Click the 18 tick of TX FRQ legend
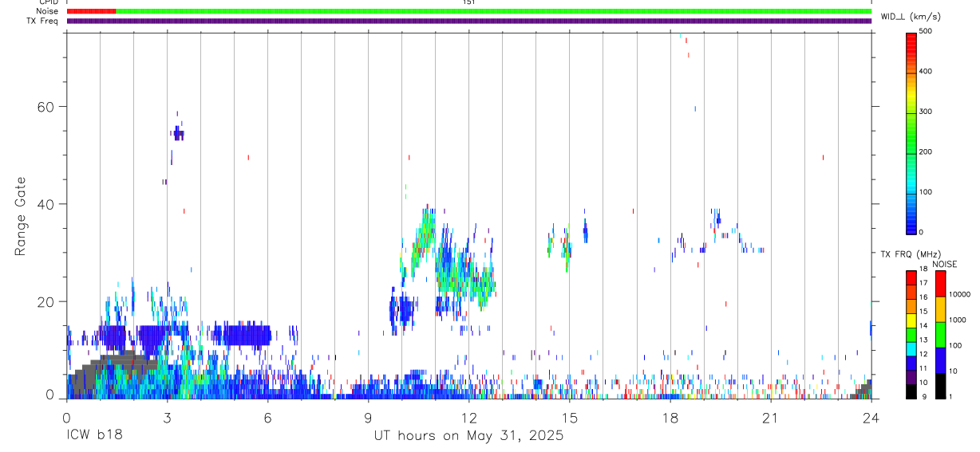The height and width of the screenshot is (452, 980). 923,269
